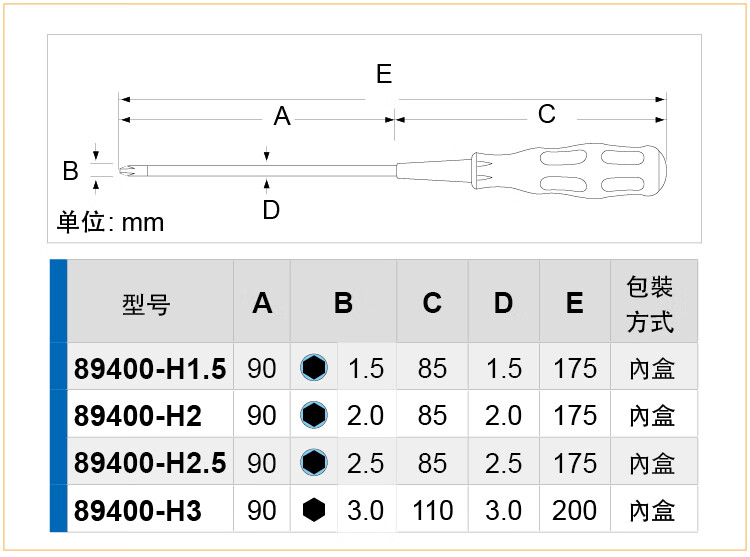Click the 200 value in column E
Viewport: 750px width, 557px height.
tap(574, 511)
